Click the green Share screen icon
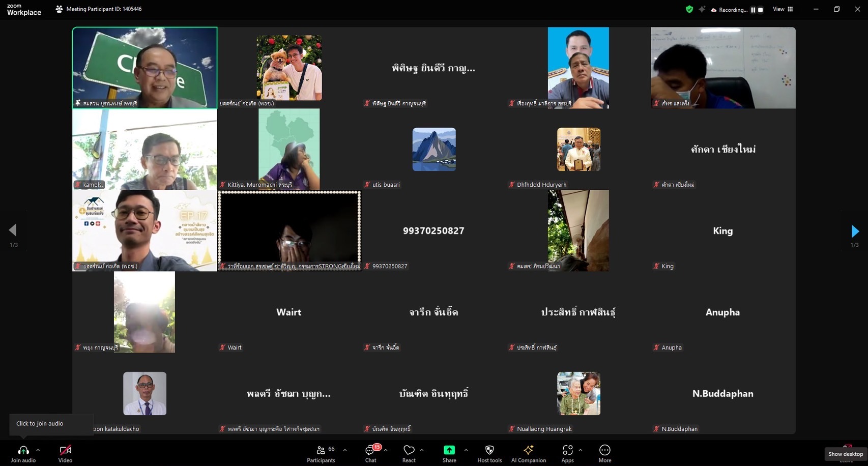 coord(449,450)
